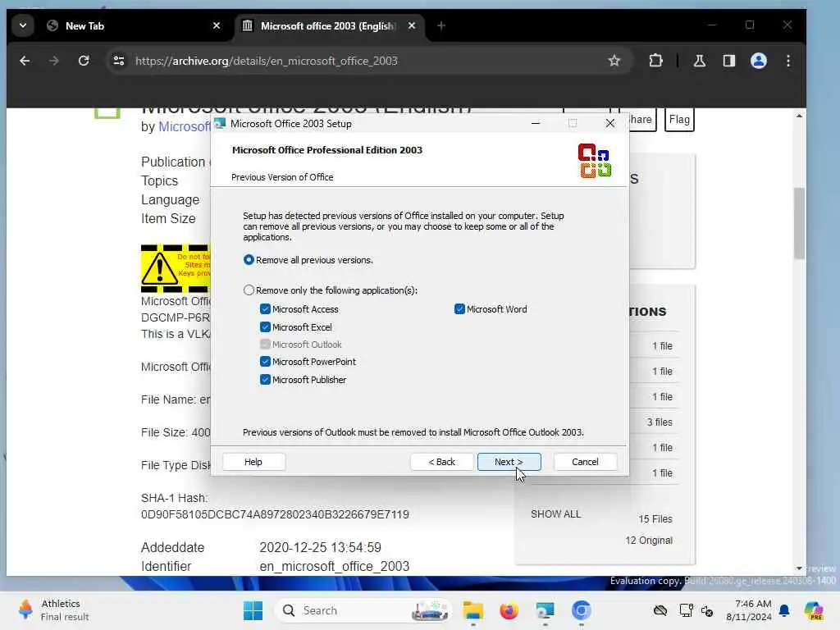This screenshot has height=630, width=840.
Task: Close the New Tab tab
Action: (x=217, y=25)
